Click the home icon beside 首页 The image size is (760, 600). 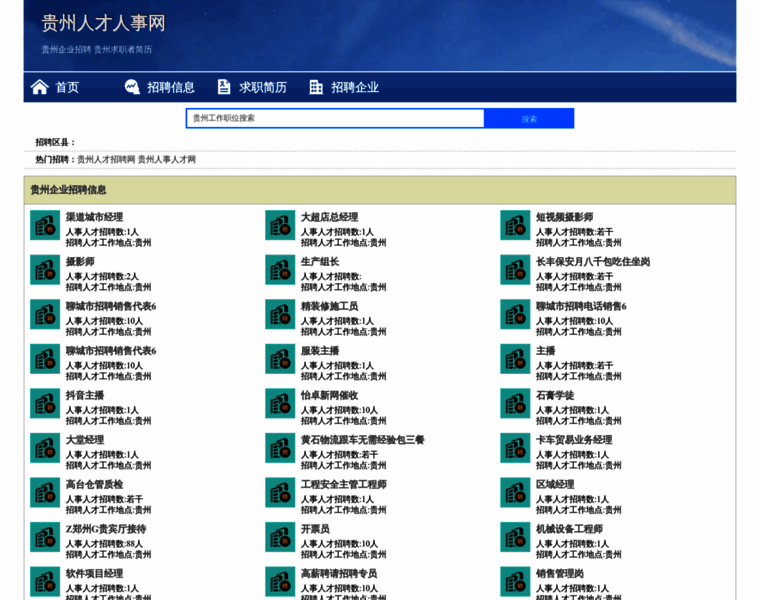point(40,87)
